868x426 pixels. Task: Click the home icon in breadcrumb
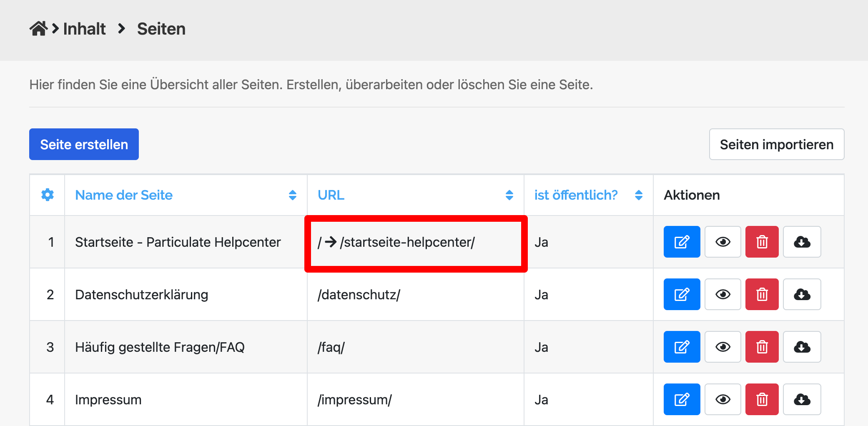[x=38, y=29]
